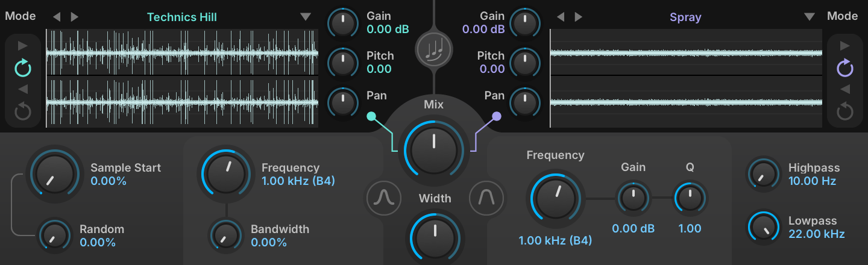
Task: Click the left Gain knob
Action: pos(342,23)
